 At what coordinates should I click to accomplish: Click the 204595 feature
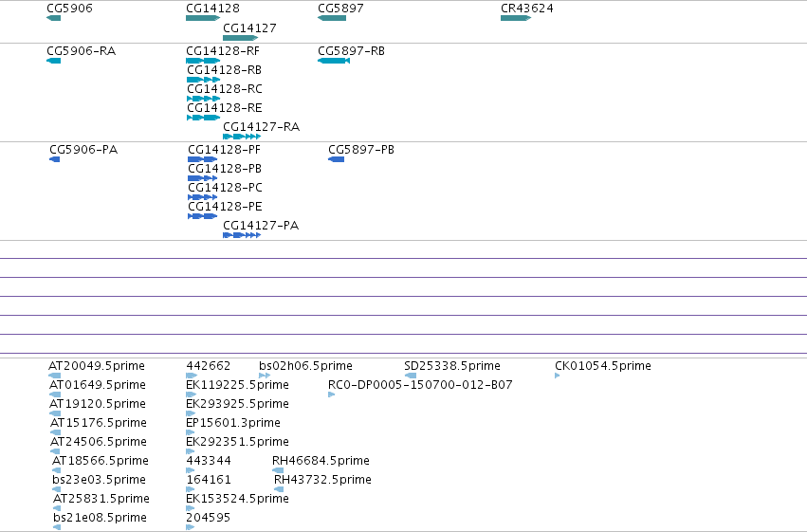click(x=191, y=527)
